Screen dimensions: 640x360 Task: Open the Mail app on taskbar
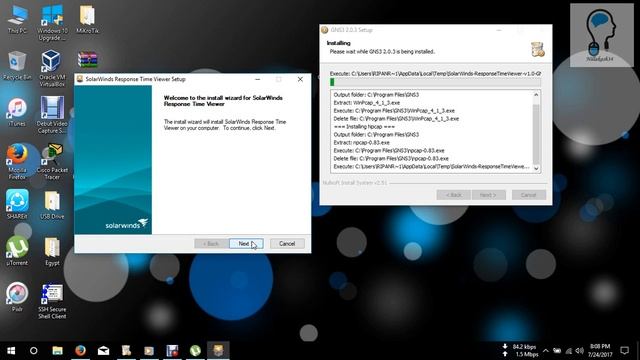coord(103,350)
